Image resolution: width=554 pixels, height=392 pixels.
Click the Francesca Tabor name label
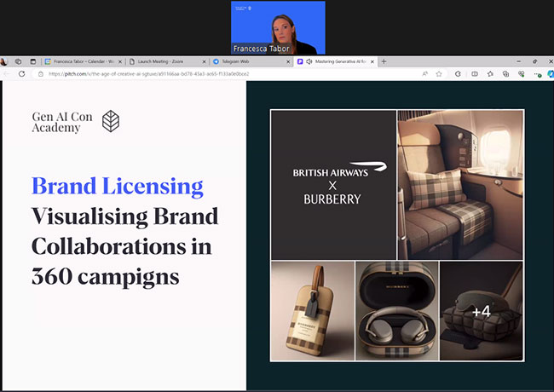point(262,49)
